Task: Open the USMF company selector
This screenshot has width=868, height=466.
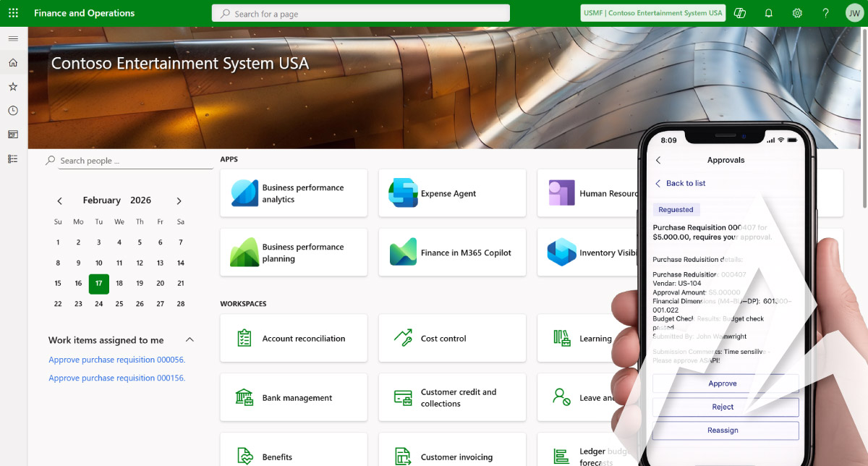Action: coord(652,12)
